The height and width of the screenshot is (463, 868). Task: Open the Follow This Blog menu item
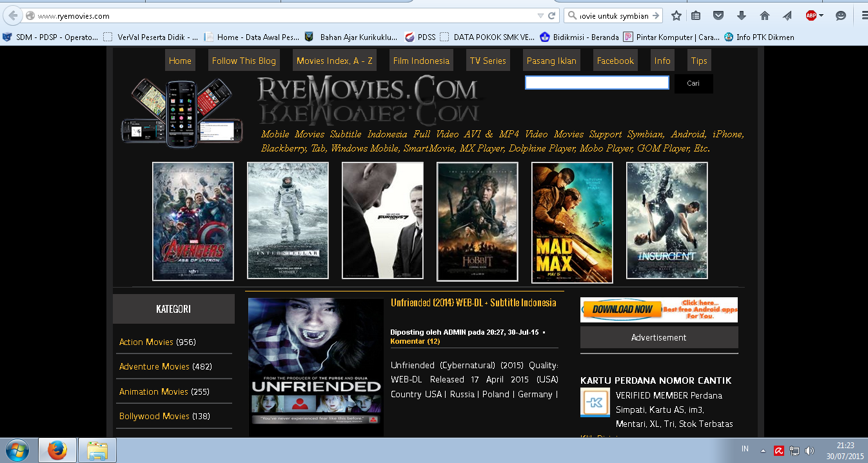click(244, 61)
